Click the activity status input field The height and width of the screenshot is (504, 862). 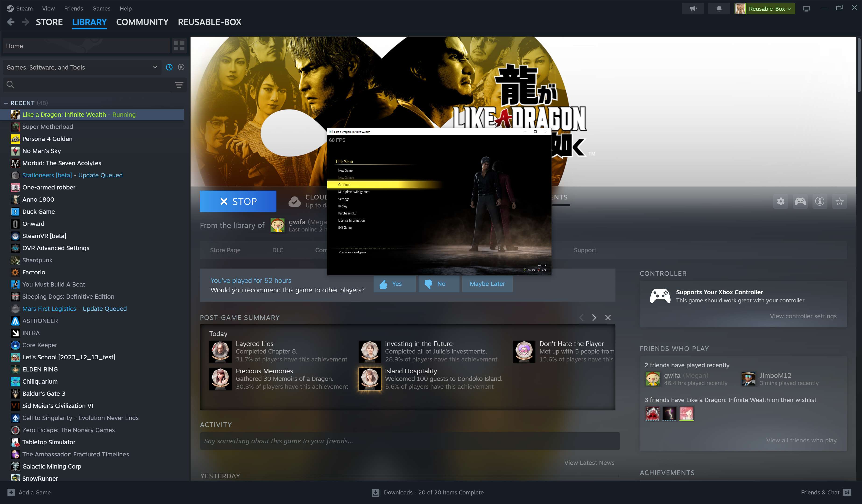[410, 441]
